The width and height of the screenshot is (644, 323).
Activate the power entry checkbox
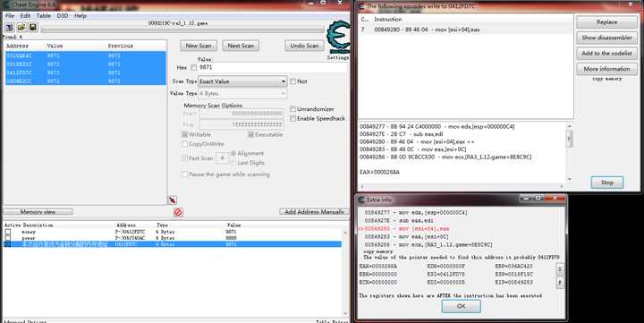click(x=8, y=238)
